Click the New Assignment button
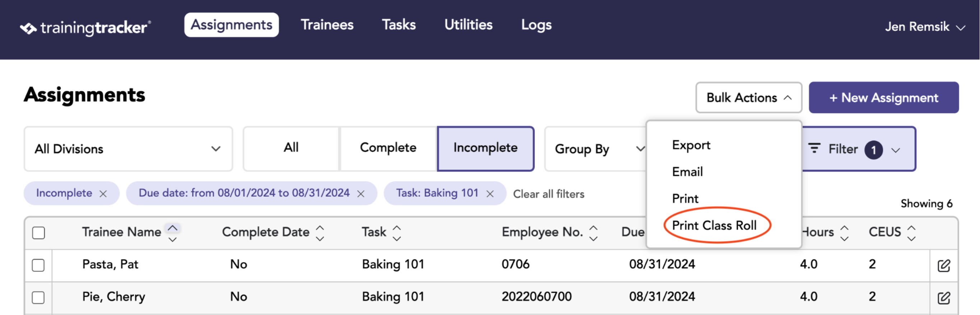This screenshot has width=980, height=315. point(883,97)
